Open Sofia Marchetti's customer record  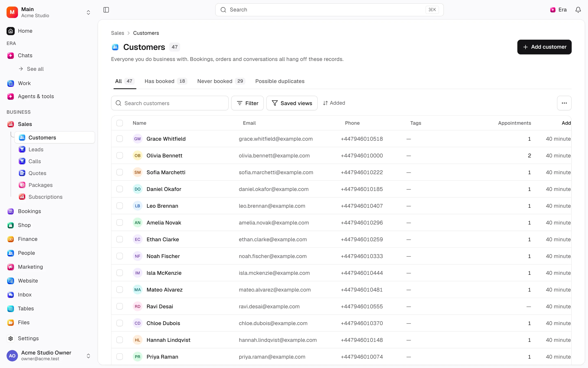pyautogui.click(x=166, y=172)
